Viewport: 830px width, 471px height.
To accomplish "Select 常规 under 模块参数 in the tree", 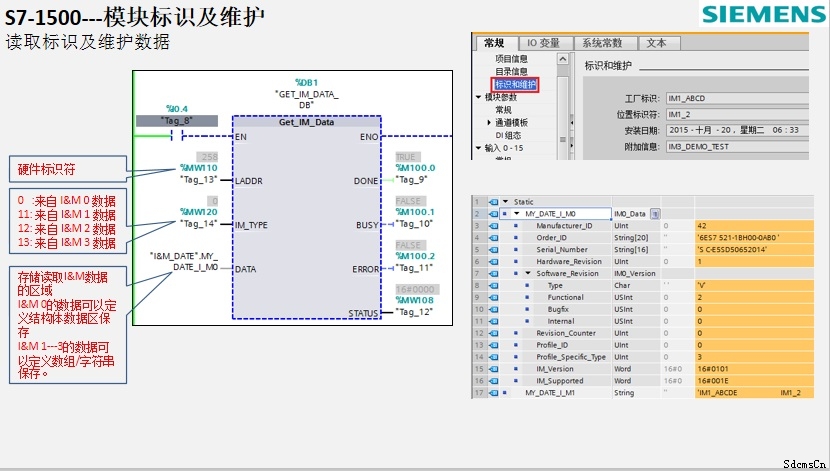I will [x=503, y=110].
